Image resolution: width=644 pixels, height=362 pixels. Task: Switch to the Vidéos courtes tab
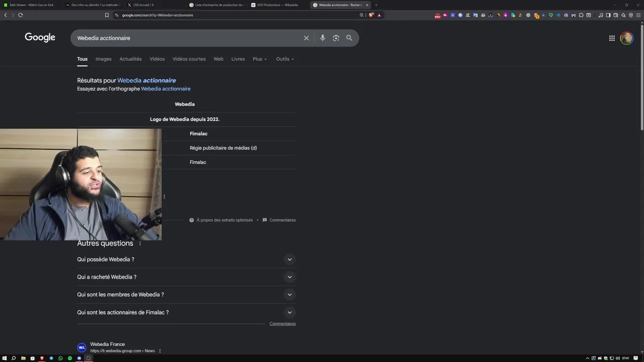189,59
